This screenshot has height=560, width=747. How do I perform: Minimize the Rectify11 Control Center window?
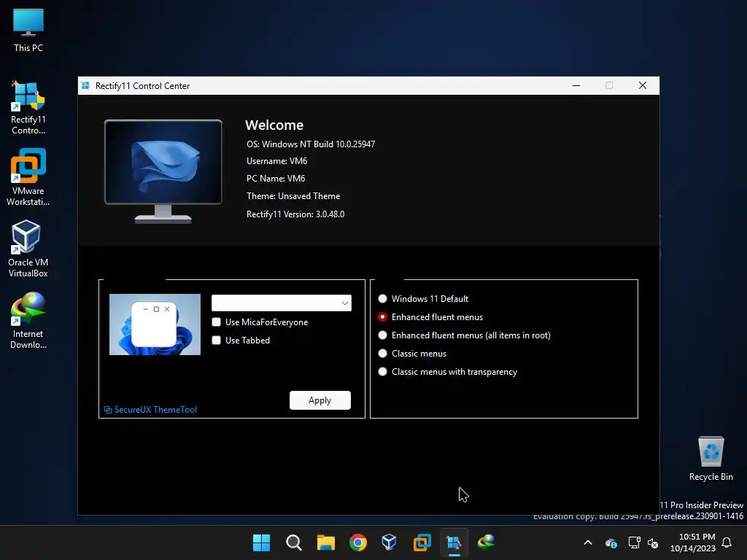576,86
